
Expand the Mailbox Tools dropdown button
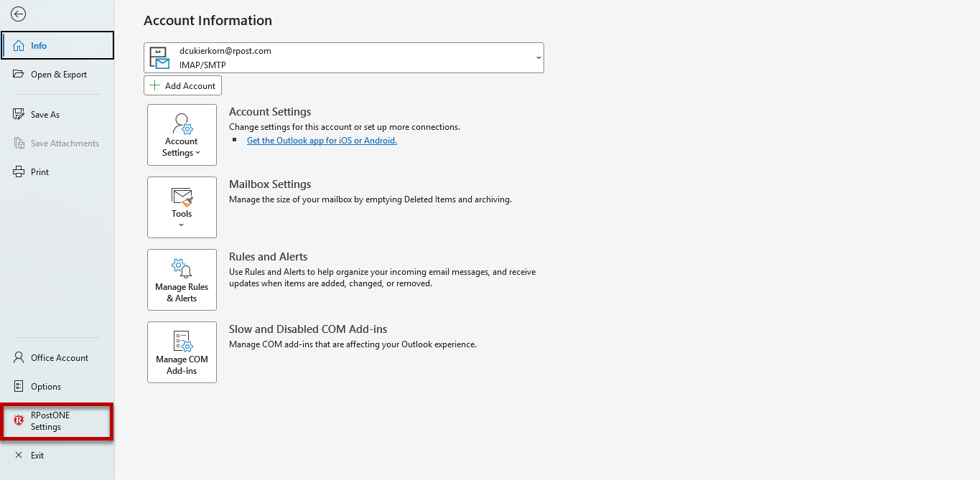[182, 207]
